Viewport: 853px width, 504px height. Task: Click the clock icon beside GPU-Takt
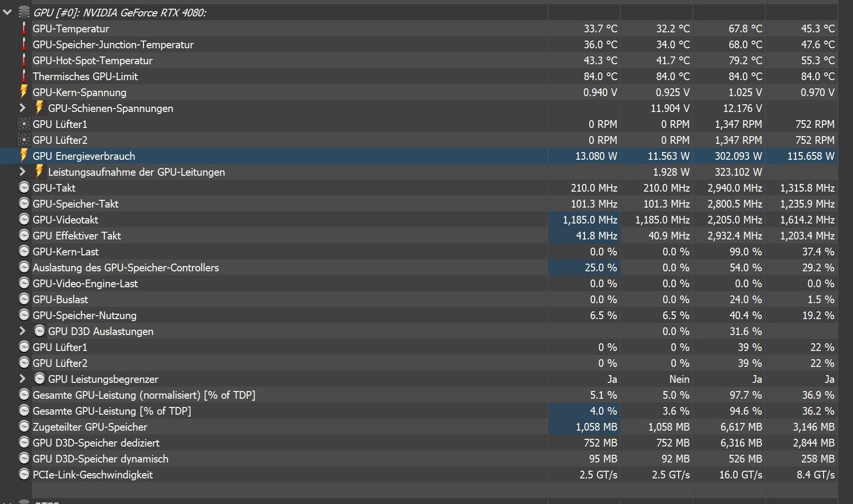tap(24, 187)
